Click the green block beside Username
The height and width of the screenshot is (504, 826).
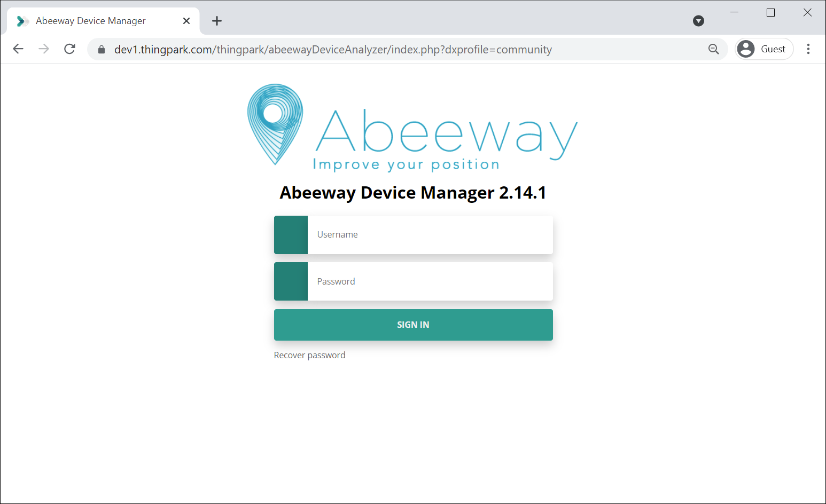pyautogui.click(x=291, y=235)
